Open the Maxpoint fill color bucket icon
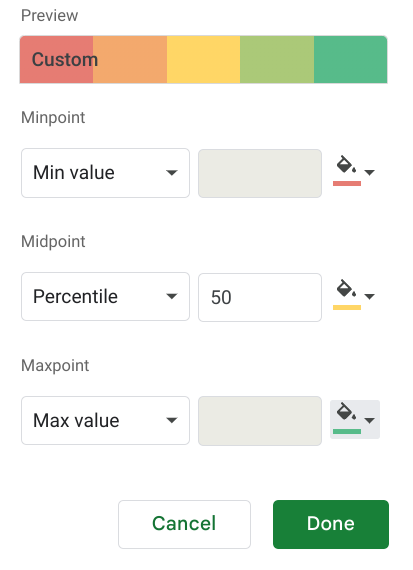413x570 pixels. (346, 413)
